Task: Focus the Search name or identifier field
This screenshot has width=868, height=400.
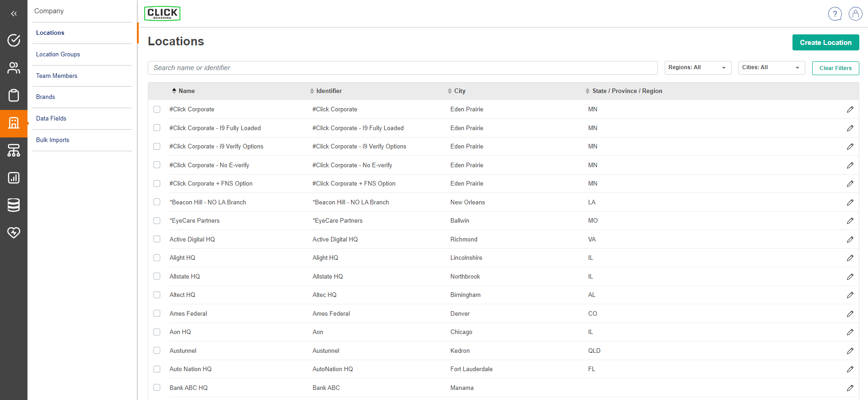Action: pyautogui.click(x=402, y=68)
